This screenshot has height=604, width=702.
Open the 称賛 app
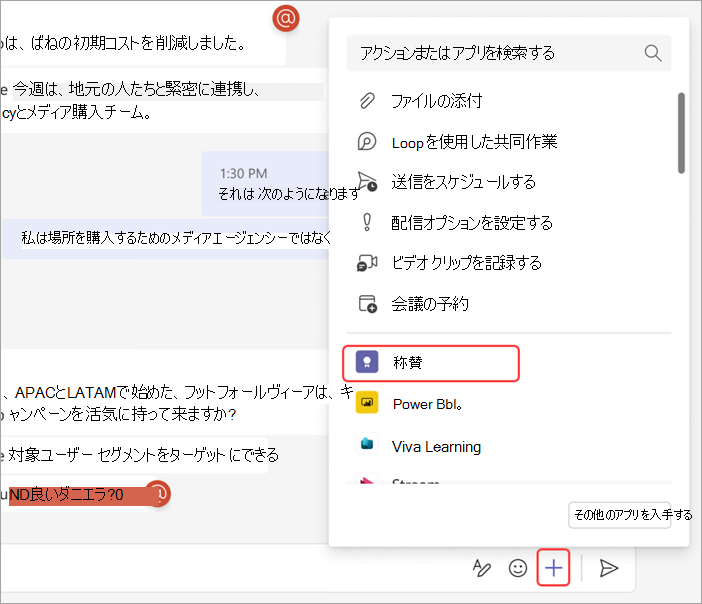431,363
